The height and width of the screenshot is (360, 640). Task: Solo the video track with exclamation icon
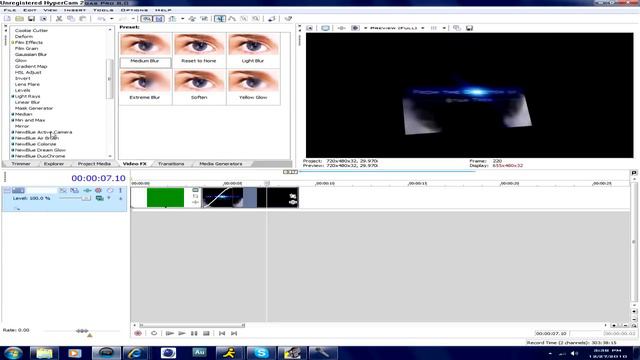pyautogui.click(x=120, y=190)
